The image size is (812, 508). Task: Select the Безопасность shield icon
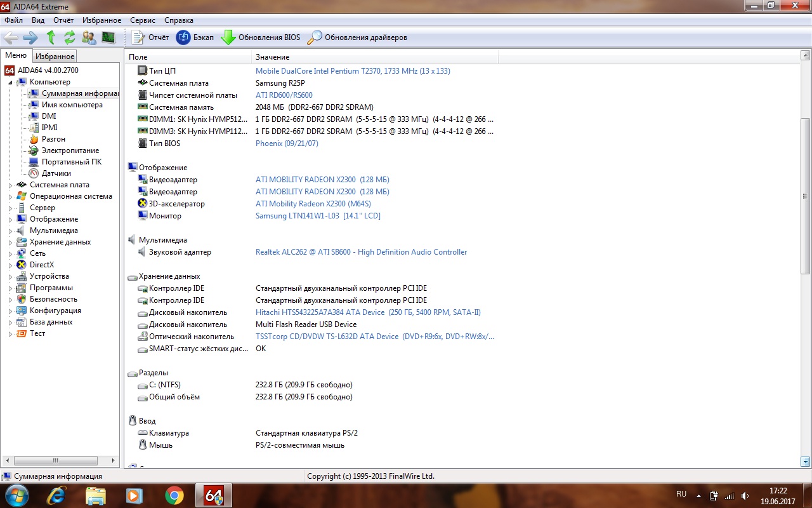(22, 299)
